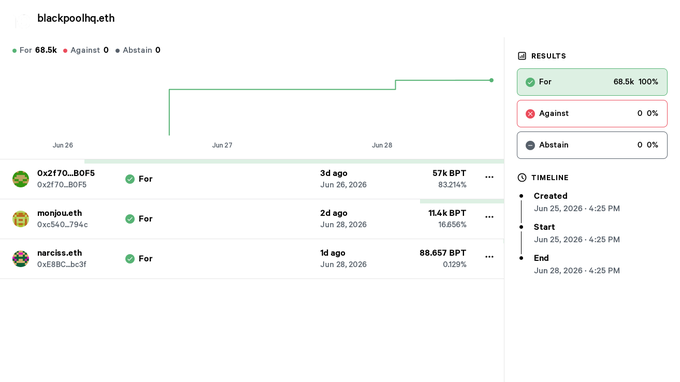The height and width of the screenshot is (382, 680).
Task: Click the blackpoolhq.eth avatar icon
Action: (22, 20)
